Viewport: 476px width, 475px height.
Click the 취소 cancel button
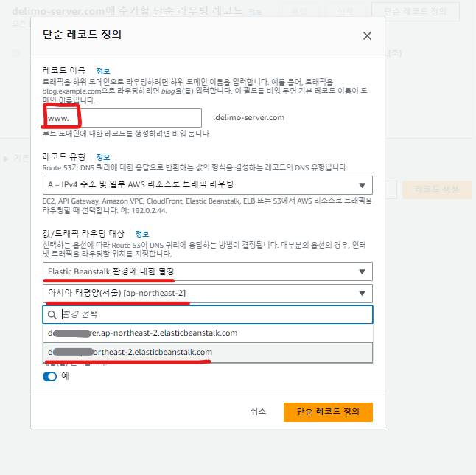(258, 412)
